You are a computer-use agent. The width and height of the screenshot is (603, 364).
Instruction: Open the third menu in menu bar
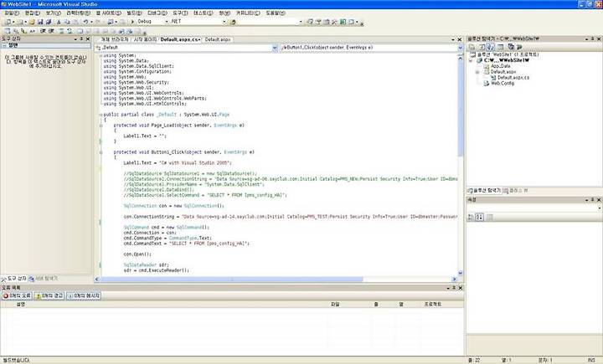tap(53, 13)
